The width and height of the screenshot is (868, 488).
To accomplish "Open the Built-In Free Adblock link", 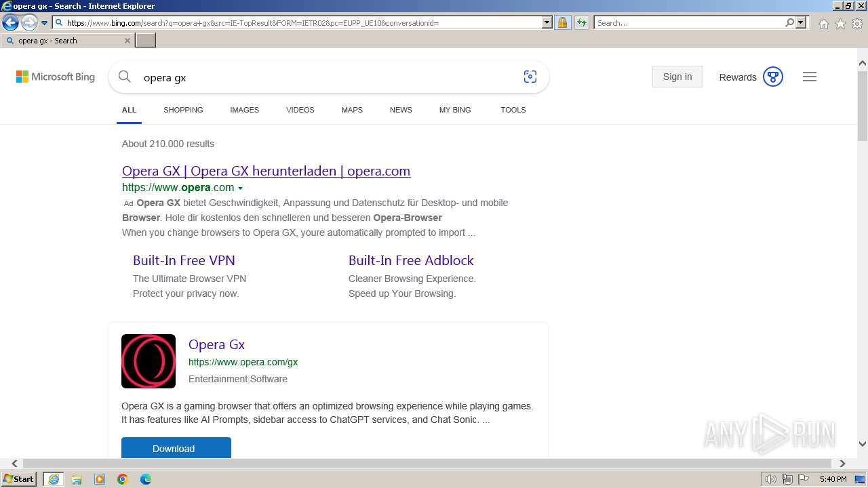I will pos(411,260).
